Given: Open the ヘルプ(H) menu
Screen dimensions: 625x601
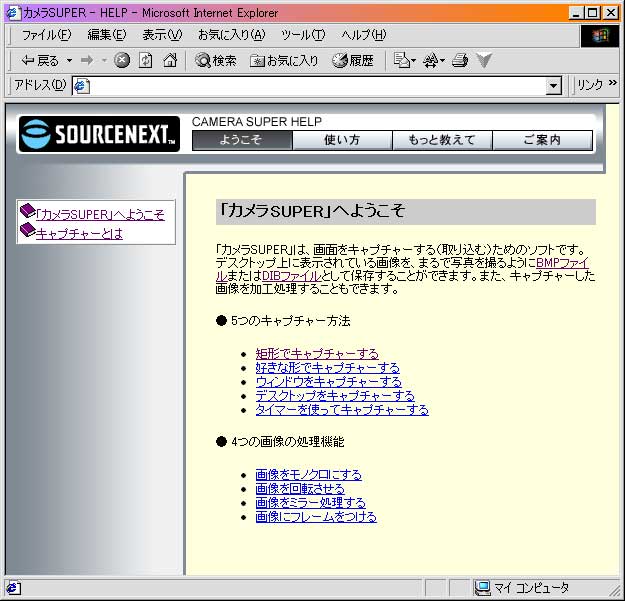Looking at the screenshot, I should pos(364,35).
